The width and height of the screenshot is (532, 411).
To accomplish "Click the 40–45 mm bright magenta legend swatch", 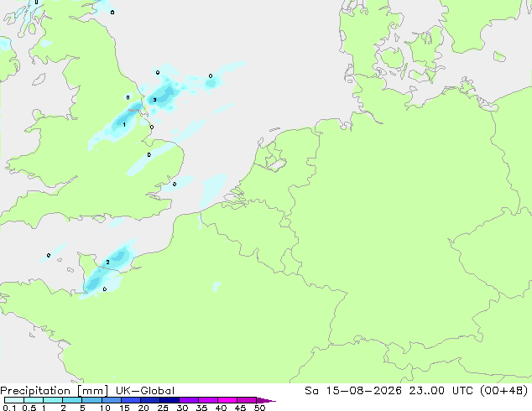I will (x=227, y=400).
